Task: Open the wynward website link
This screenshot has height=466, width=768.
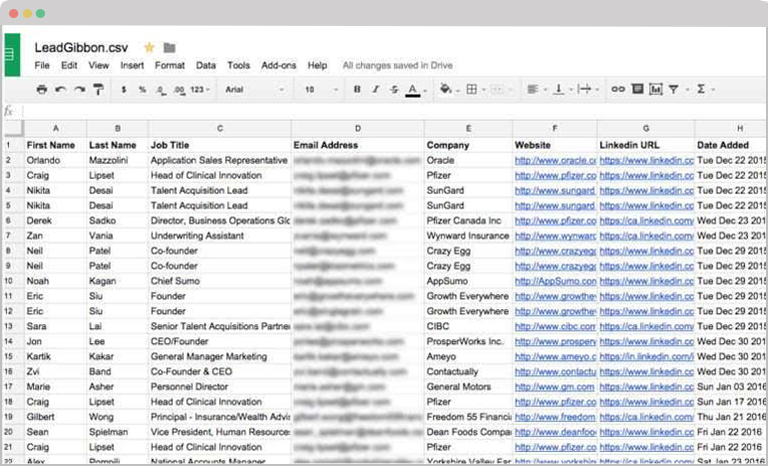Action: point(555,236)
